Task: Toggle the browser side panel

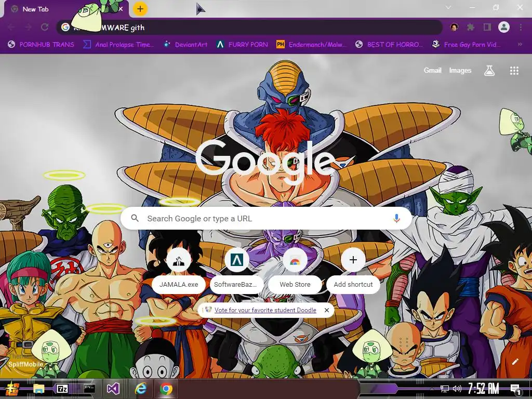Action: tap(487, 27)
